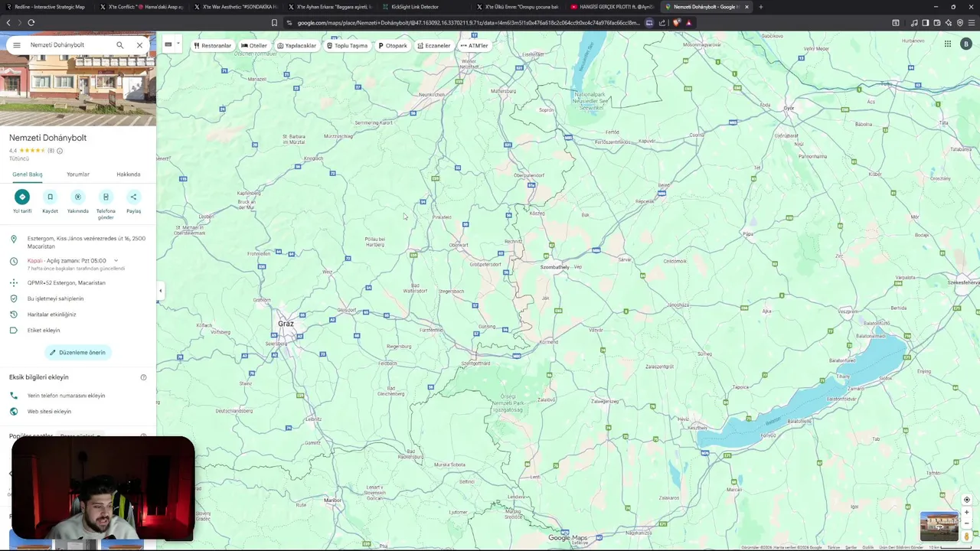Filter map by Restoranlar chip
The image size is (980, 551).
tap(212, 46)
